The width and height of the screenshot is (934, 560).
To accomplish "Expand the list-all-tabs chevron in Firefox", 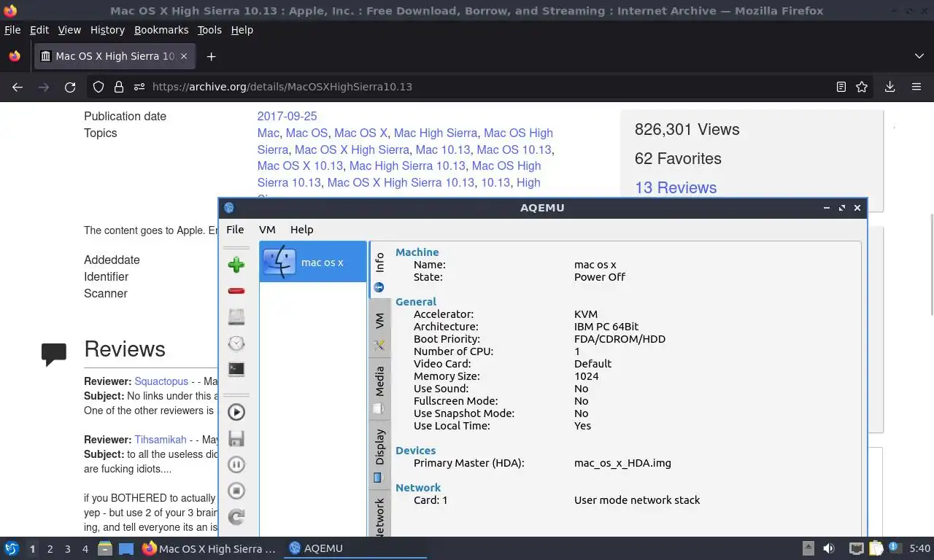I will click(x=919, y=56).
